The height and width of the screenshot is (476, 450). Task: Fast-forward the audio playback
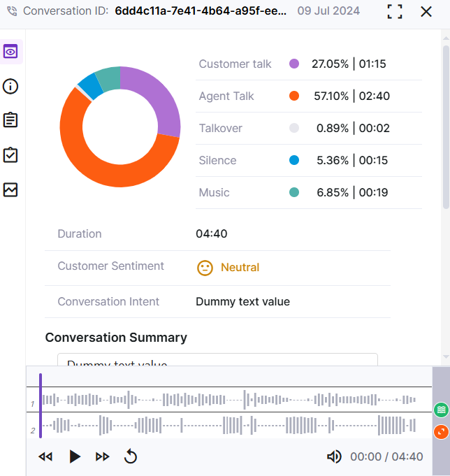(102, 456)
